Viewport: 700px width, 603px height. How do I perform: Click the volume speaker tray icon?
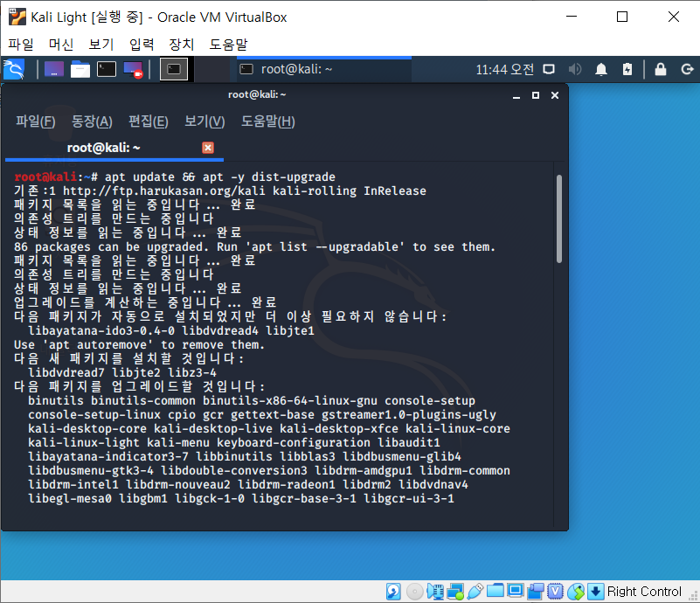tap(575, 69)
